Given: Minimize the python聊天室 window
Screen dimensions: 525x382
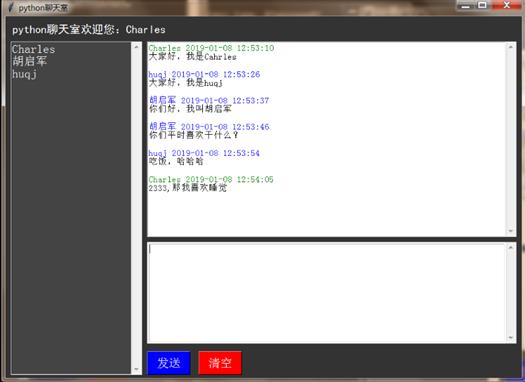Looking at the screenshot, I should coord(466,6).
